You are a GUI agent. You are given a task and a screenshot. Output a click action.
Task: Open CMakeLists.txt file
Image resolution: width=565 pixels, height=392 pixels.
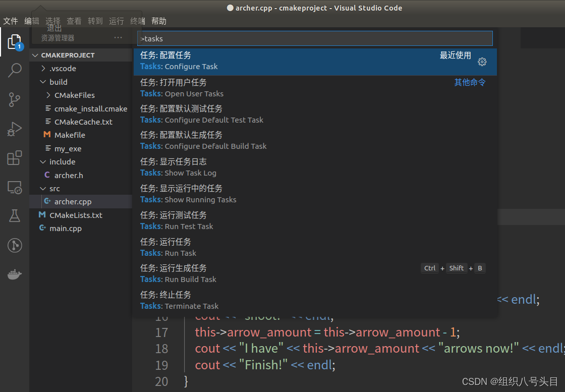(81, 215)
